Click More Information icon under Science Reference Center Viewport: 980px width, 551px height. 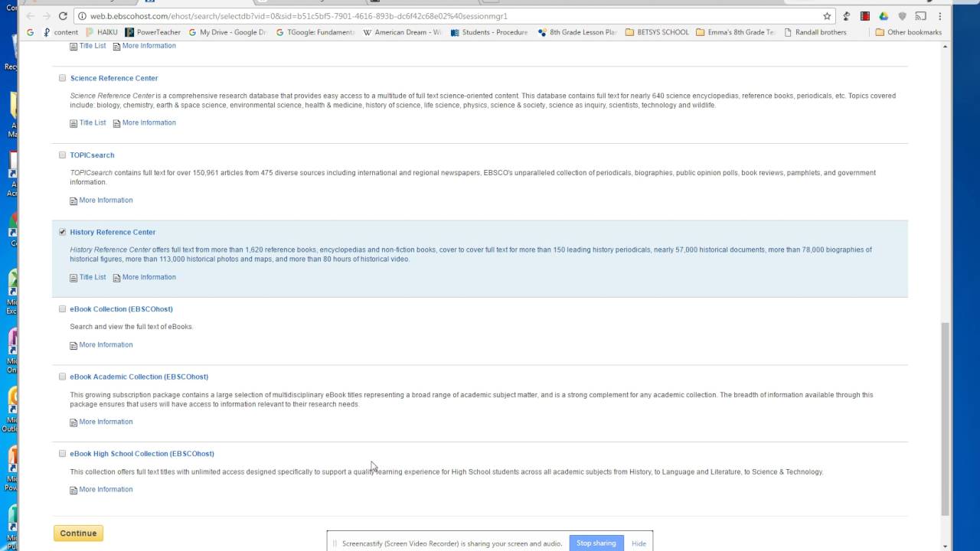(116, 123)
